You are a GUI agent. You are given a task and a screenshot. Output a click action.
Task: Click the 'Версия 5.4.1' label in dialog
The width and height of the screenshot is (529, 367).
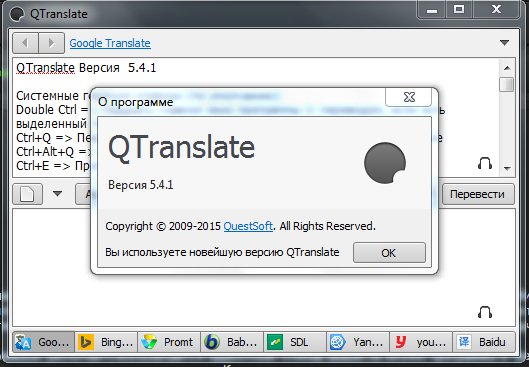[x=140, y=185]
